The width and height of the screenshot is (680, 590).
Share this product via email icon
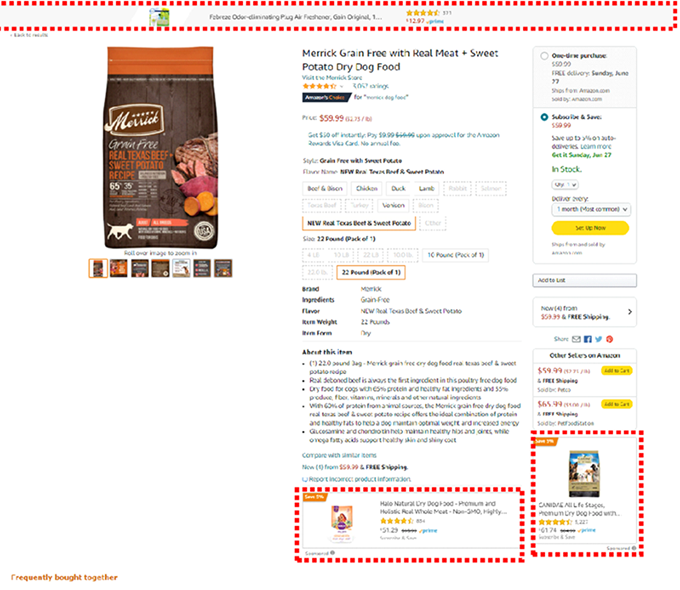click(576, 339)
